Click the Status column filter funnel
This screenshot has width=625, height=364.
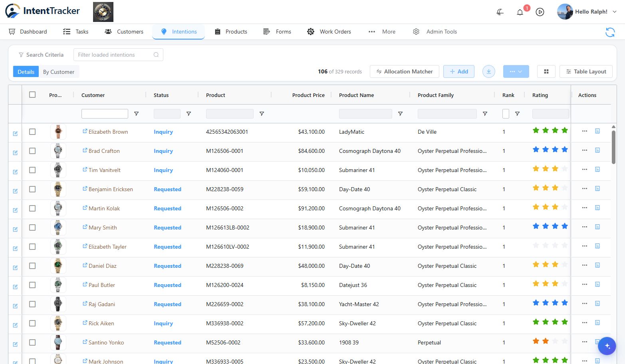(x=188, y=114)
